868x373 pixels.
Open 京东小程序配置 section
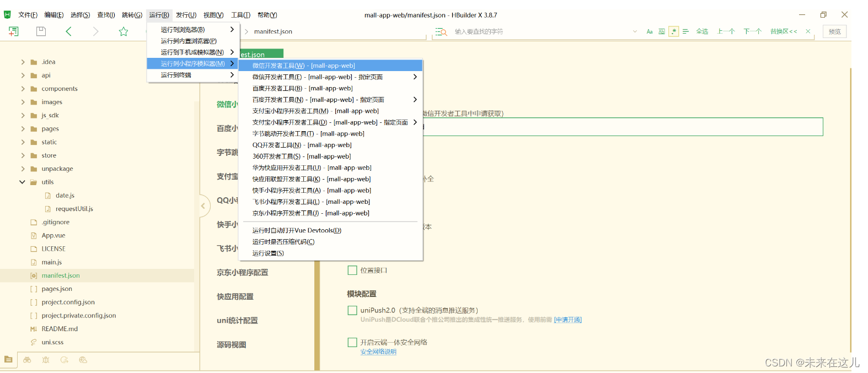point(243,273)
